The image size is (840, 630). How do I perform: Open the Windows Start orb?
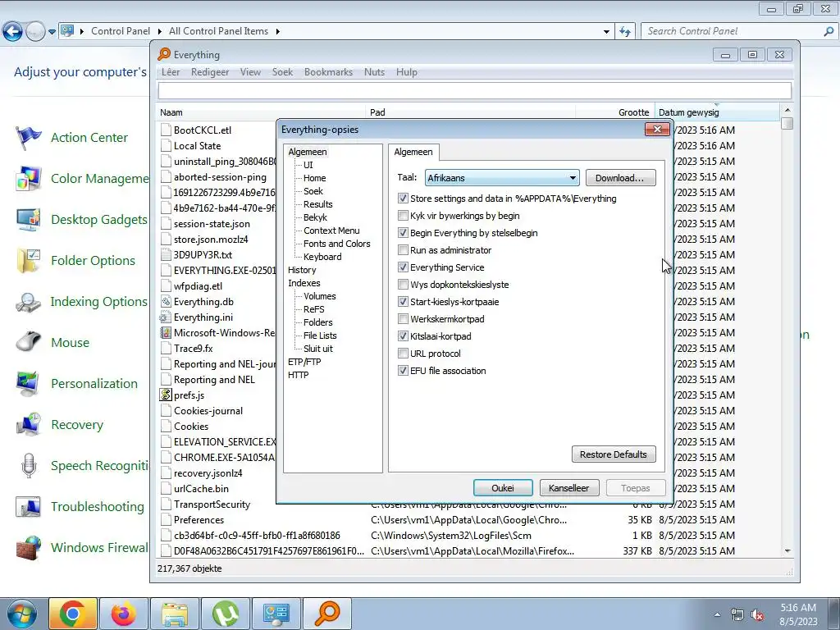21,614
